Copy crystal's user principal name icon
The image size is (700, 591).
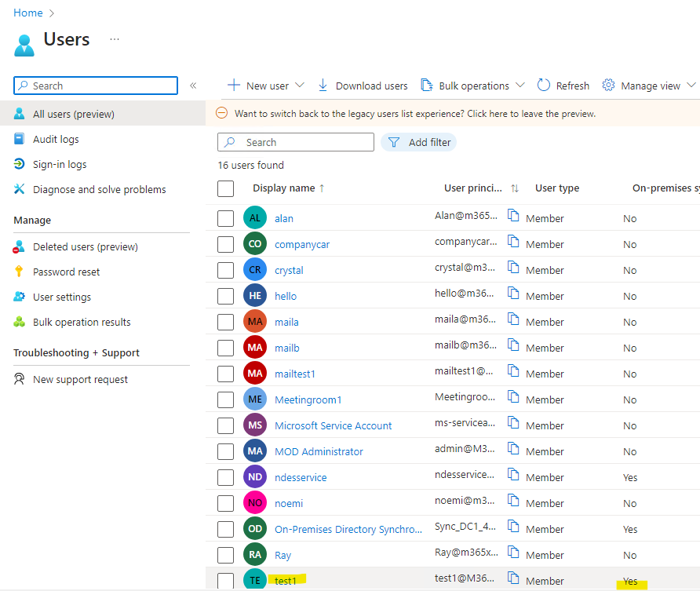click(x=513, y=267)
